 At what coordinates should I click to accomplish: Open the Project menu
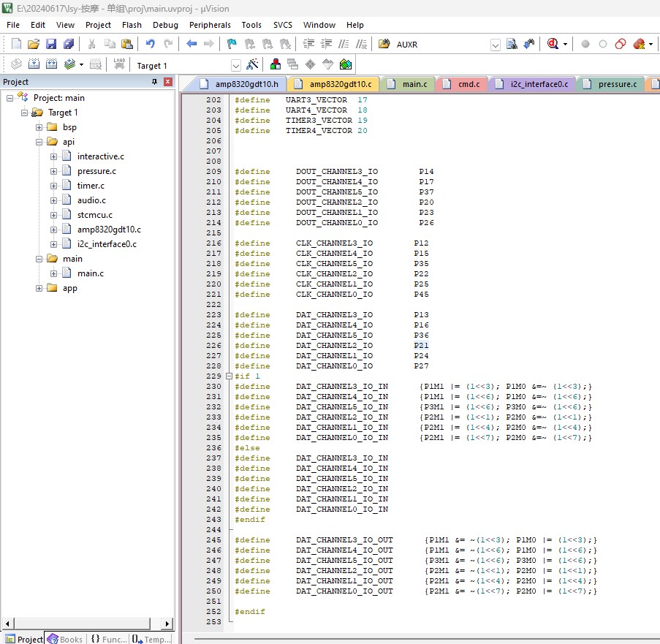click(x=98, y=25)
